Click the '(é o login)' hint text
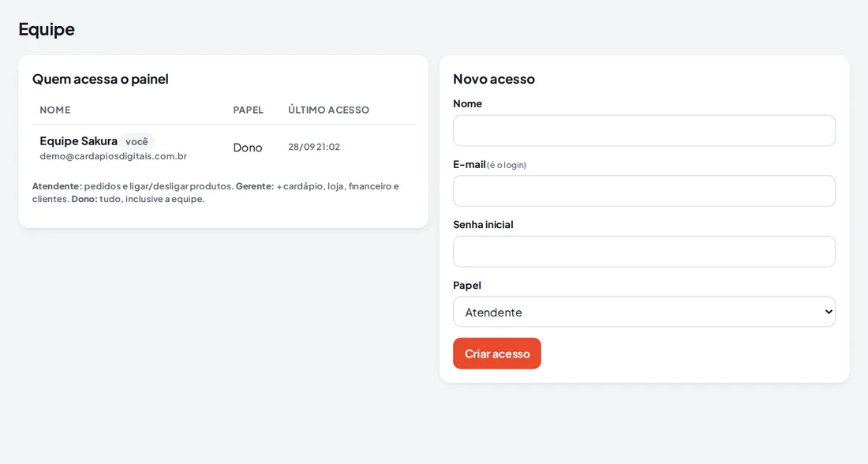868x464 pixels. click(x=507, y=165)
